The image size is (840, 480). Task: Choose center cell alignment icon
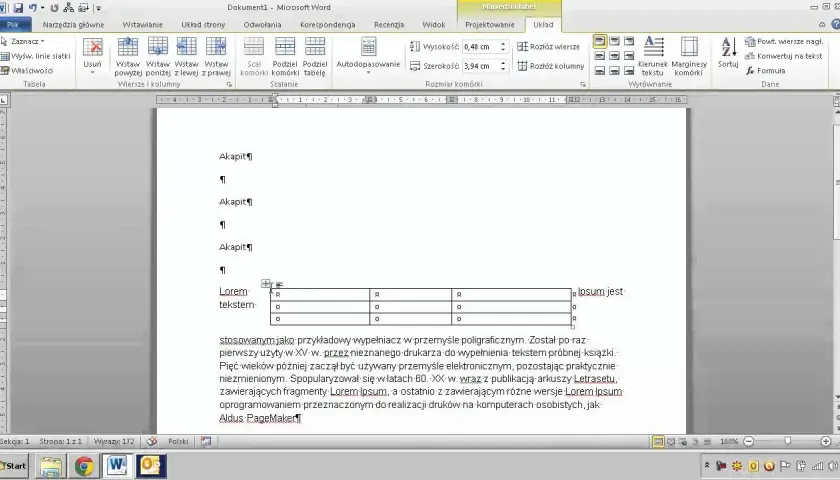coord(614,56)
